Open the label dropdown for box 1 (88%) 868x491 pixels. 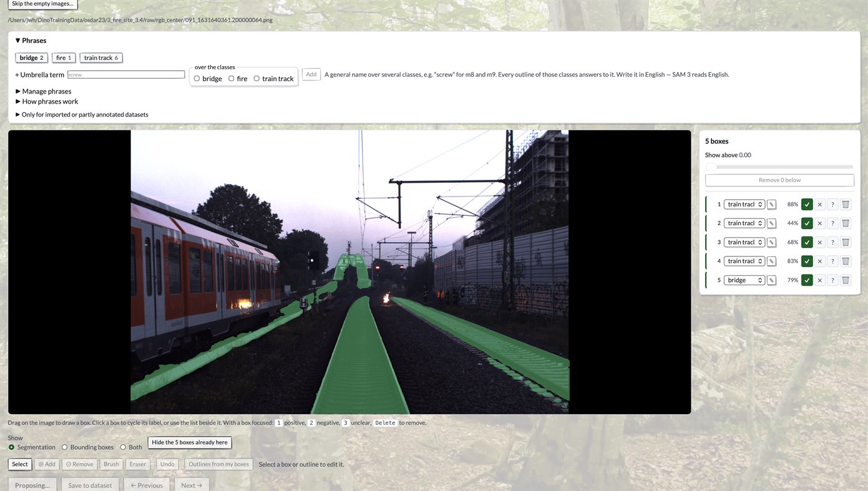point(744,205)
